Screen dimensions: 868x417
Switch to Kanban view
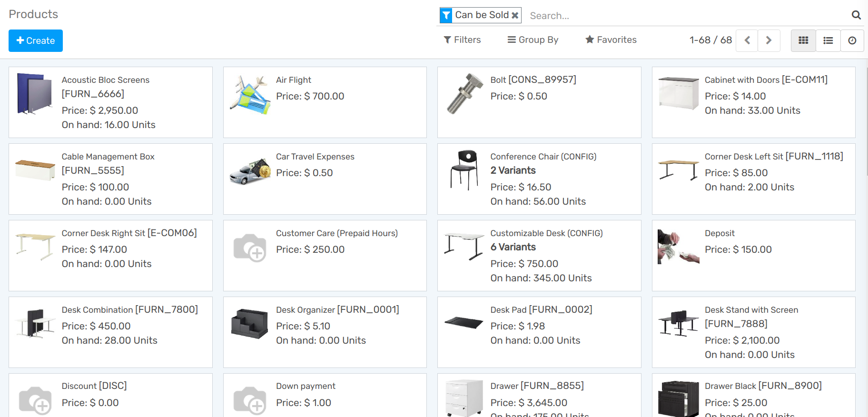803,40
